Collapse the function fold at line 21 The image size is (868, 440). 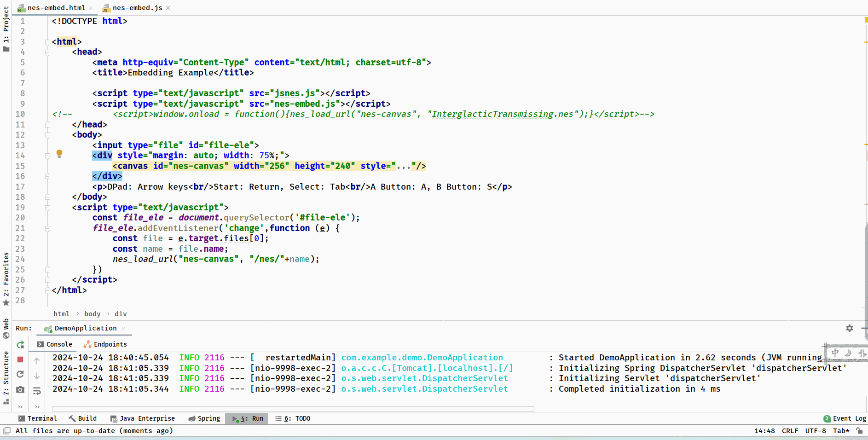[47, 228]
